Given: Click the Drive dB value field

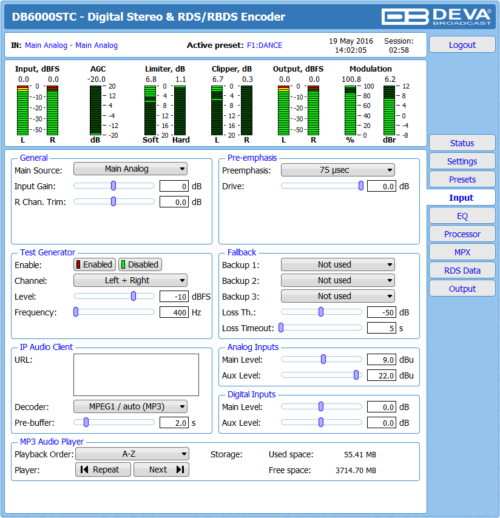Looking at the screenshot, I should coord(382,186).
